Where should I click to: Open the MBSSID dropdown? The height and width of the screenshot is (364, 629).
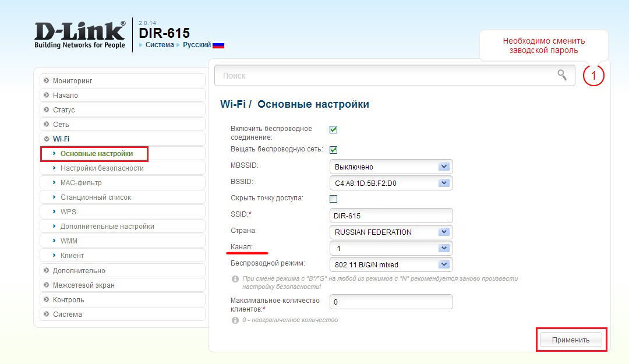coord(391,167)
